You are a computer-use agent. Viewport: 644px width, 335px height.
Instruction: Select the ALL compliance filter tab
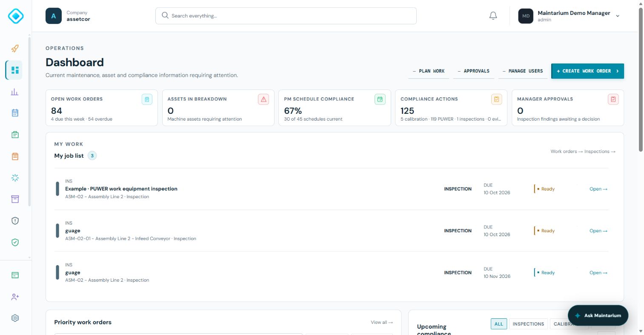click(x=498, y=324)
